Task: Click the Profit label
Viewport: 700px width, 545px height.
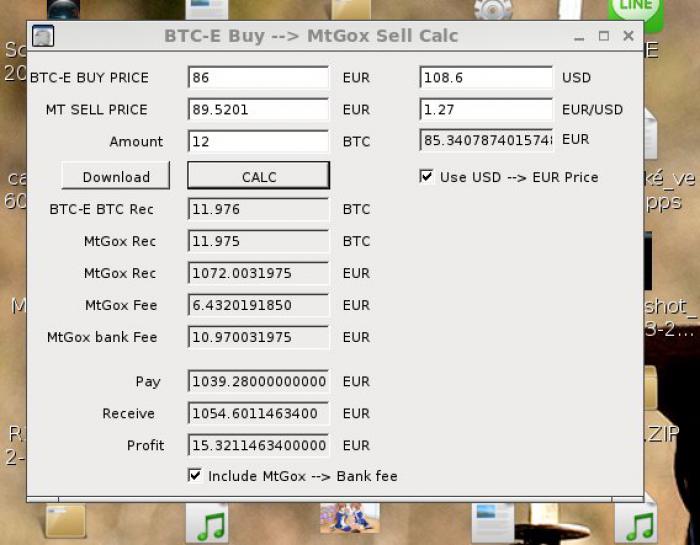Action: [145, 445]
